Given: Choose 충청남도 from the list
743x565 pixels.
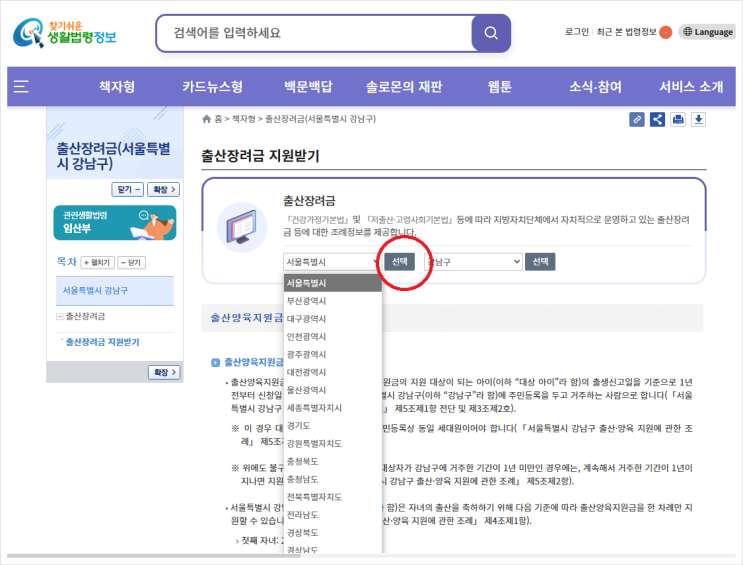Looking at the screenshot, I should pyautogui.click(x=333, y=479).
